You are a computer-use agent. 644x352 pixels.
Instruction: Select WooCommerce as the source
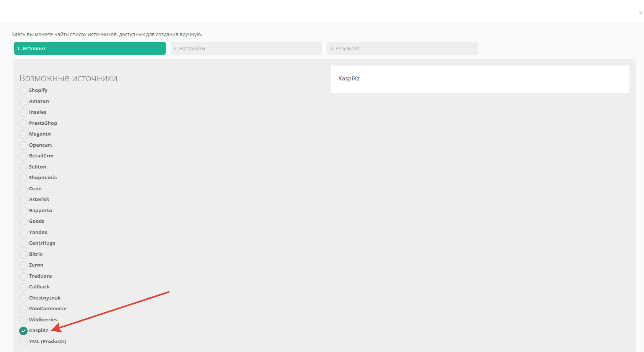coord(23,309)
